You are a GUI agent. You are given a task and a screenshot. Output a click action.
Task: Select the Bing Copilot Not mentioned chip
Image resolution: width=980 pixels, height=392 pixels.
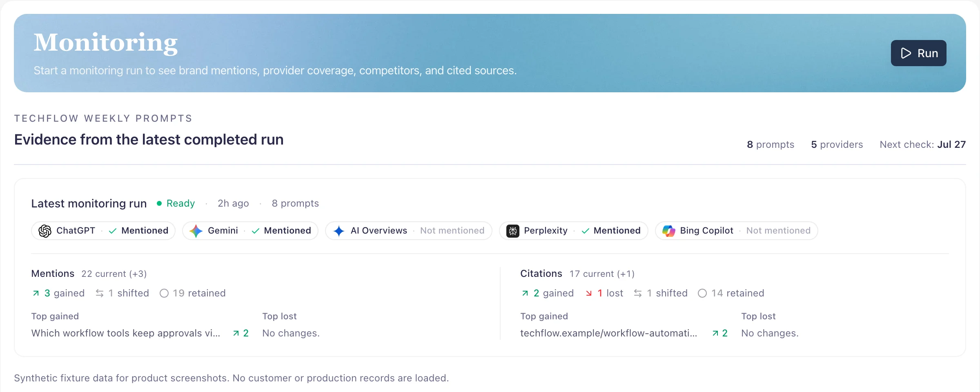click(x=737, y=231)
